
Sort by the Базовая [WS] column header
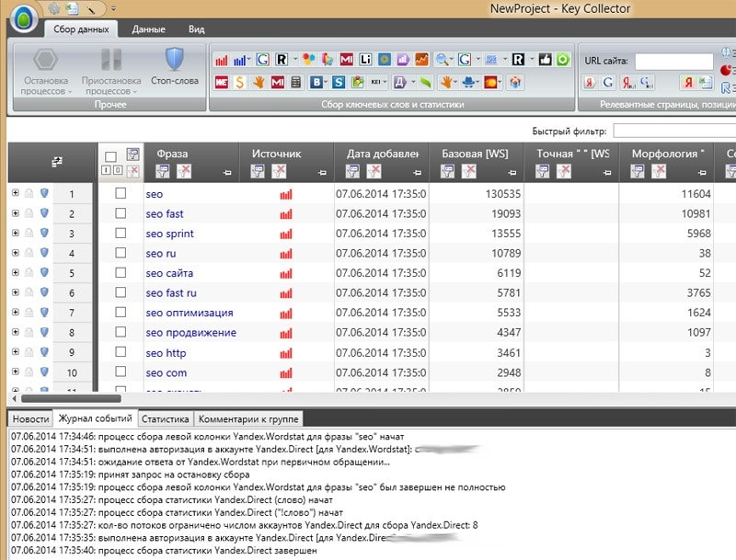[475, 154]
